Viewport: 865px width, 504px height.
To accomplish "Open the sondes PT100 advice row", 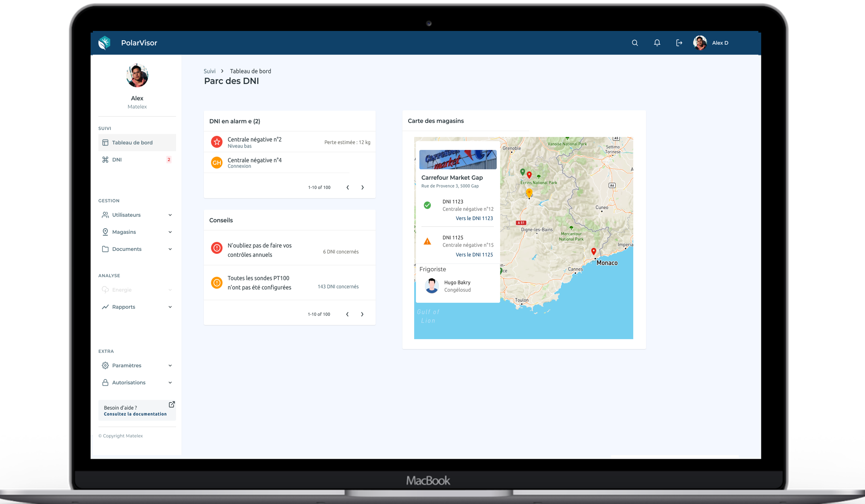I will (290, 283).
